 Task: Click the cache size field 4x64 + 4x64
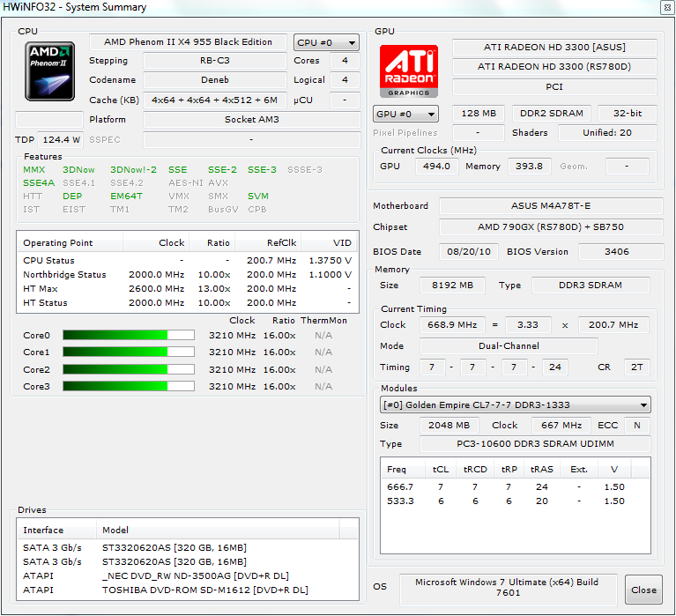click(215, 100)
